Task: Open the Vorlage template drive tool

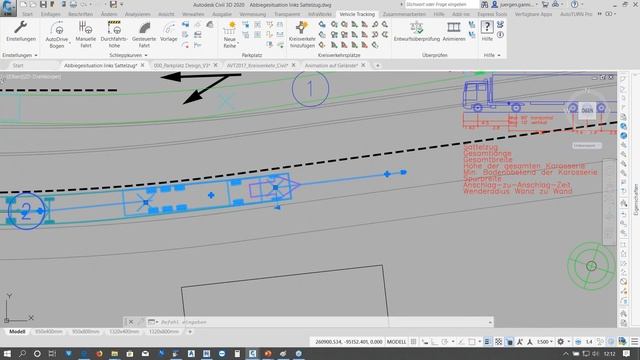Action: [x=169, y=32]
